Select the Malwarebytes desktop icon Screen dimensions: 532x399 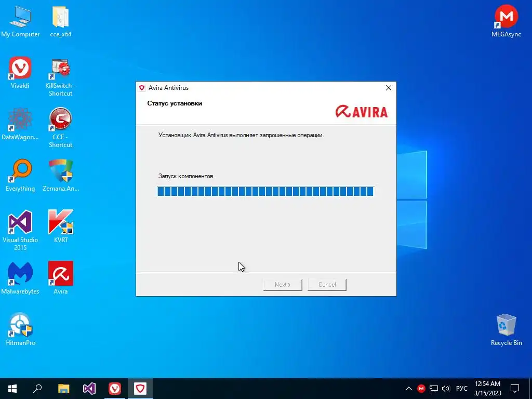pos(20,278)
